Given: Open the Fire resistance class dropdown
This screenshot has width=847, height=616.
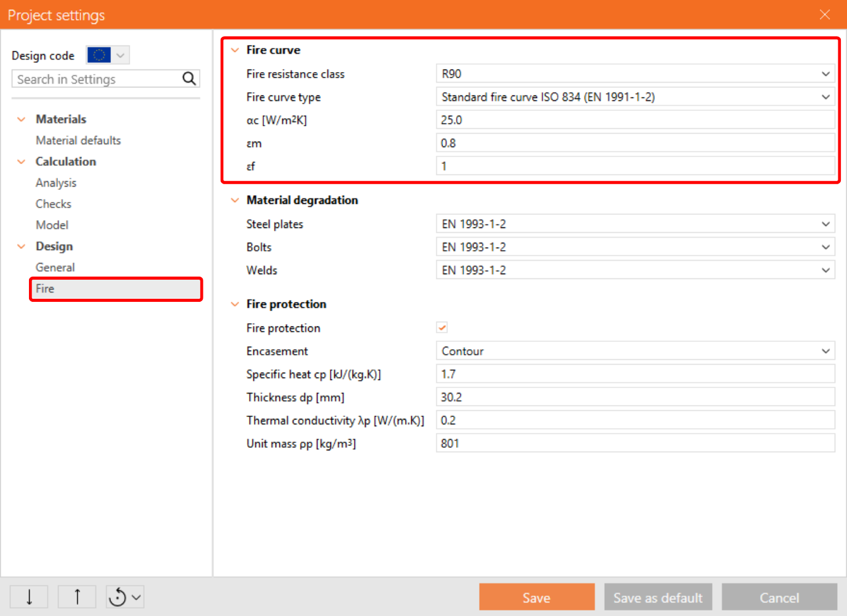Looking at the screenshot, I should pos(635,74).
